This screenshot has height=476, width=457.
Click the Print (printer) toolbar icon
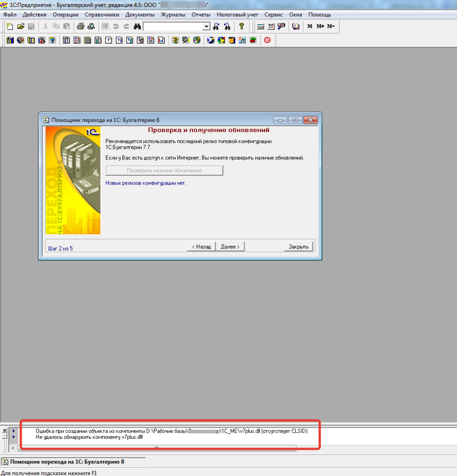pyautogui.click(x=80, y=26)
